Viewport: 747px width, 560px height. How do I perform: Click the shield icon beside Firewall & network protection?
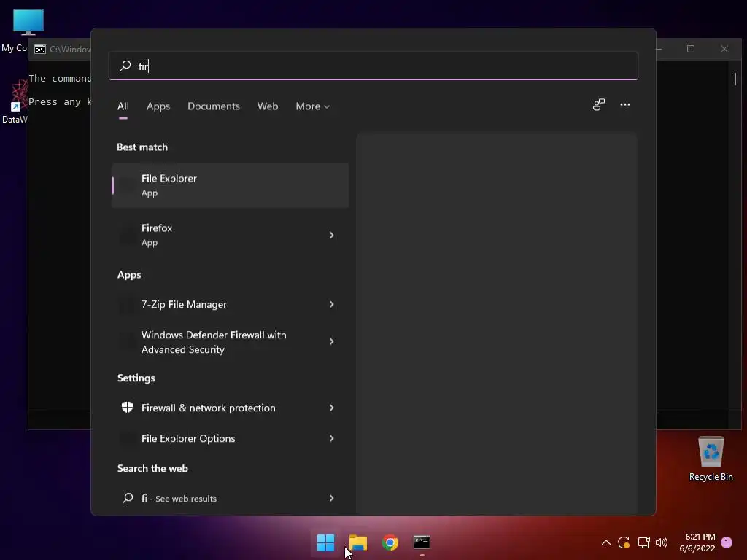(x=127, y=407)
